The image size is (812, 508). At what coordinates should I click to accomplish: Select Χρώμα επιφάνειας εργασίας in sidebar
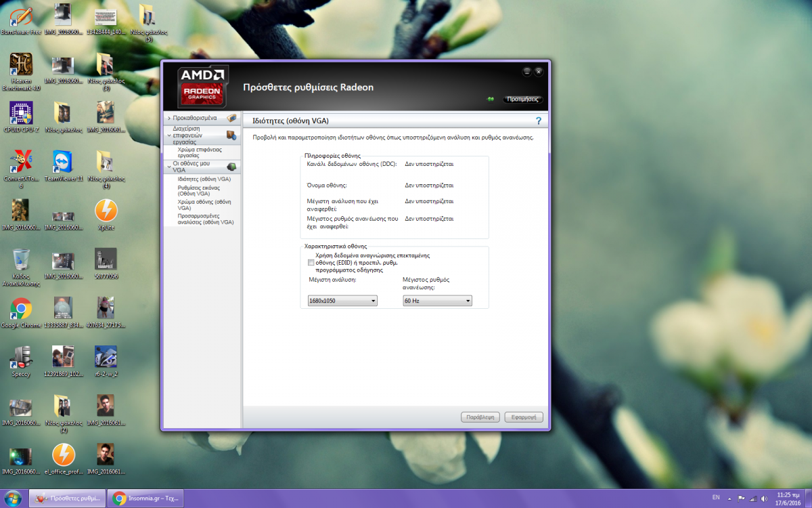click(201, 152)
